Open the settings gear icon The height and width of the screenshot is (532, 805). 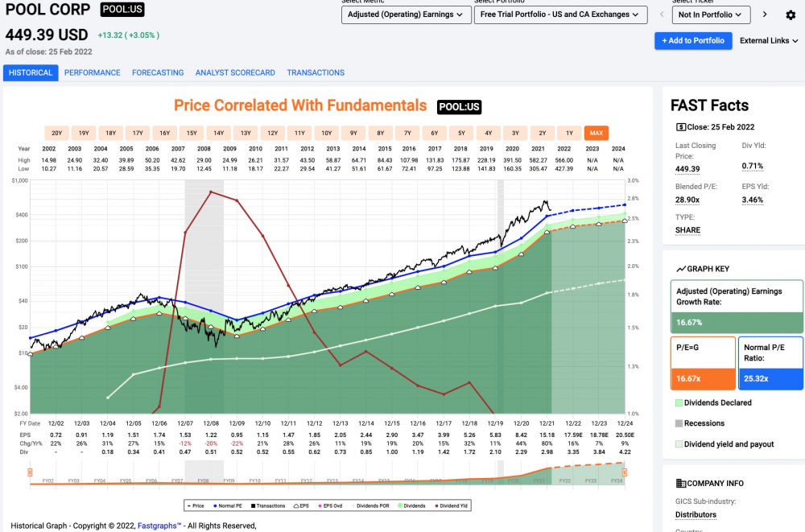(791, 15)
